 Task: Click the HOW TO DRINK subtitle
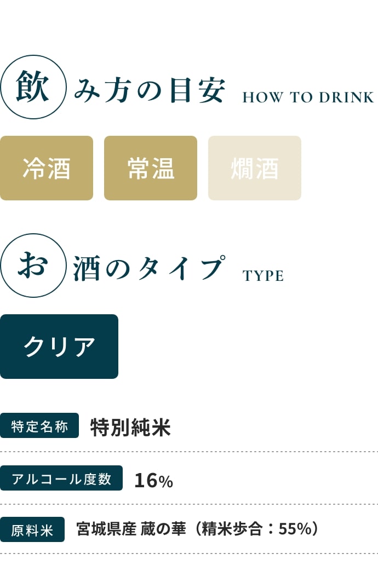tap(308, 97)
